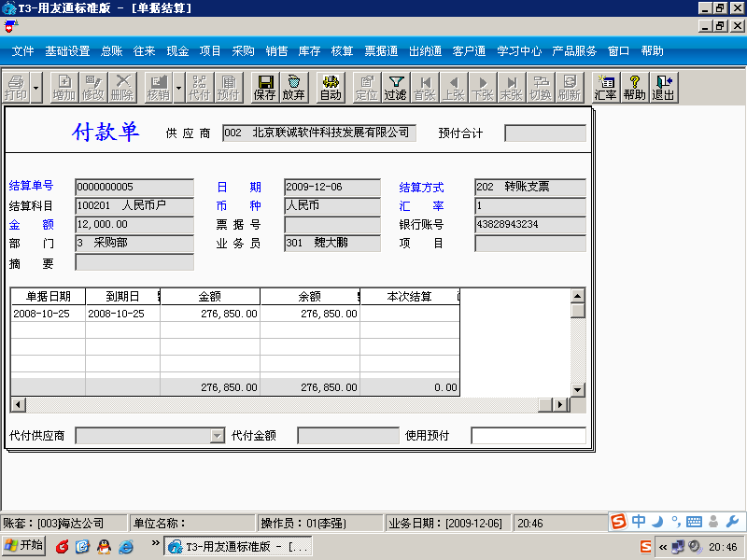Click the table's scroll down arrow

(577, 389)
